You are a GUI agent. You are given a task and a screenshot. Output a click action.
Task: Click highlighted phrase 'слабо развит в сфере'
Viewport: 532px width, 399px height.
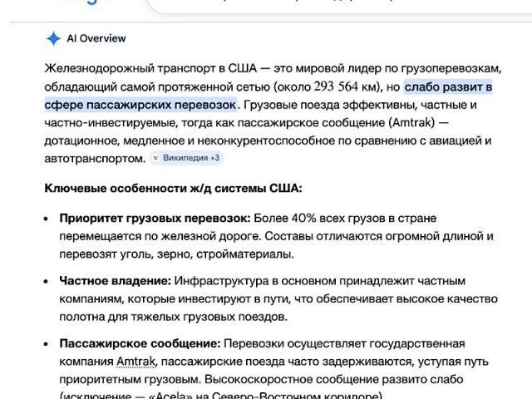tap(449, 86)
